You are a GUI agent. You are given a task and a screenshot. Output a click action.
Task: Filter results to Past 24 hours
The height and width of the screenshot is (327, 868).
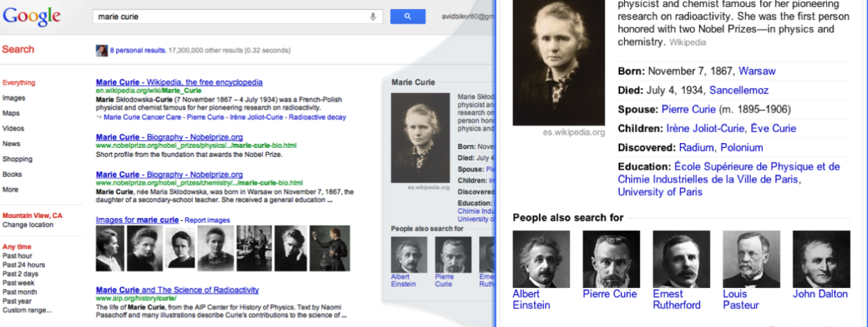pyautogui.click(x=24, y=265)
